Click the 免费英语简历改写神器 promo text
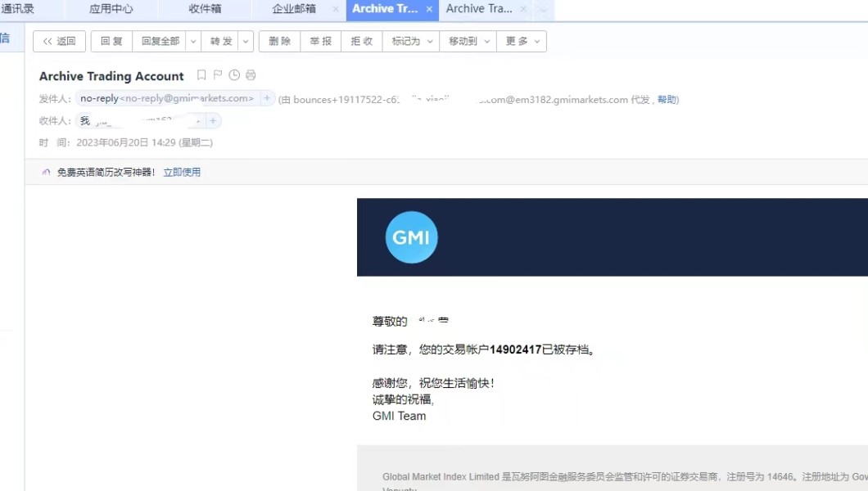Viewport: 868px width, 491px height. coord(106,173)
